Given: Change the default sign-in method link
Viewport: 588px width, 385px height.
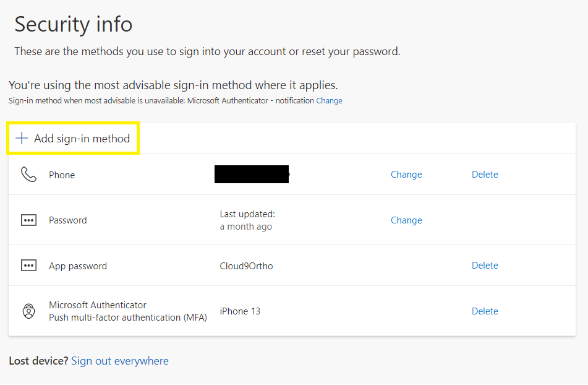Looking at the screenshot, I should (329, 100).
